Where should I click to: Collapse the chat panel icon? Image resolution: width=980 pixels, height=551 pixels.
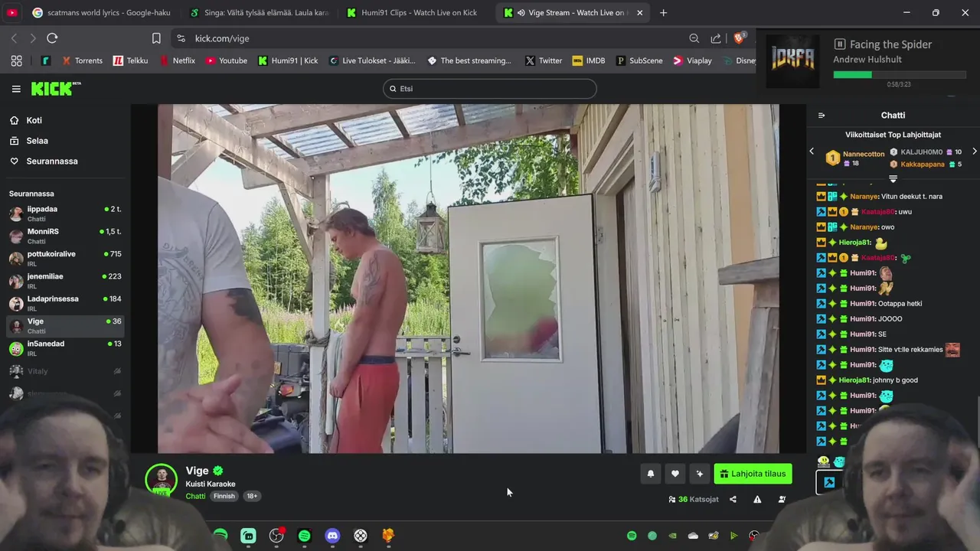point(822,116)
